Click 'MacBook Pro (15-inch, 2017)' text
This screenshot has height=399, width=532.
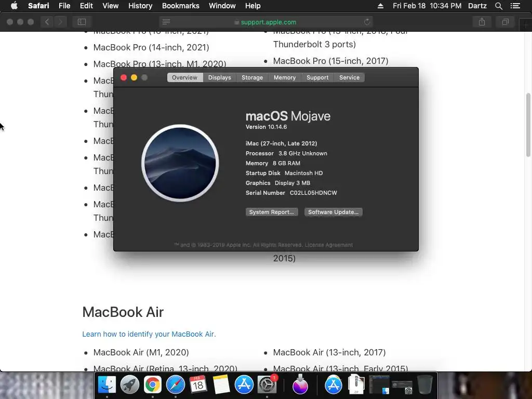click(x=331, y=61)
